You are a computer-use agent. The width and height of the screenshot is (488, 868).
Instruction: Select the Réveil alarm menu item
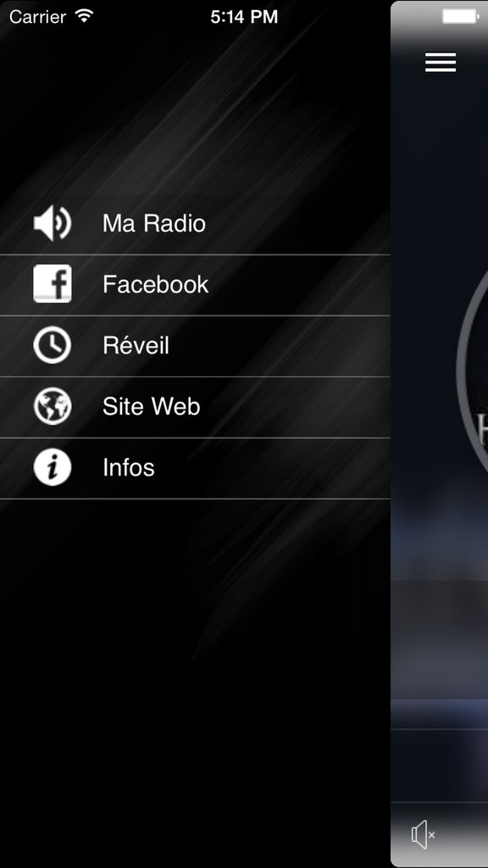click(195, 346)
